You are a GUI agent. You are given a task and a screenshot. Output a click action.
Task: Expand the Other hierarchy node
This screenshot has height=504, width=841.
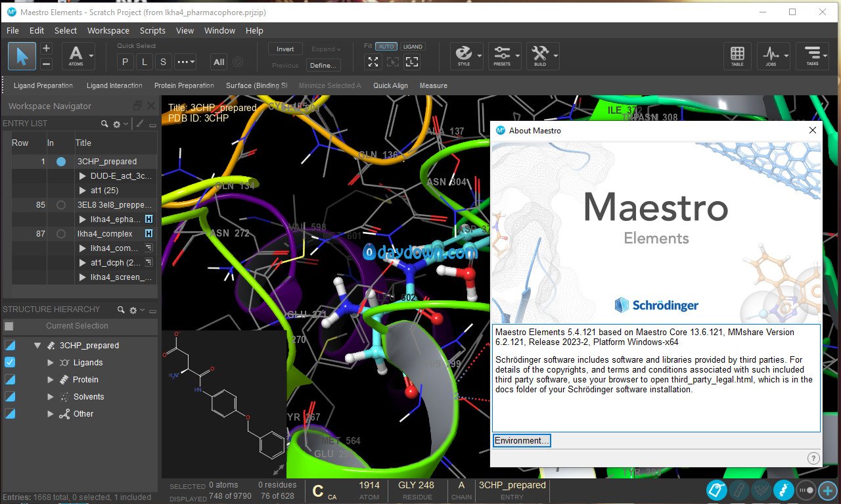pos(51,413)
